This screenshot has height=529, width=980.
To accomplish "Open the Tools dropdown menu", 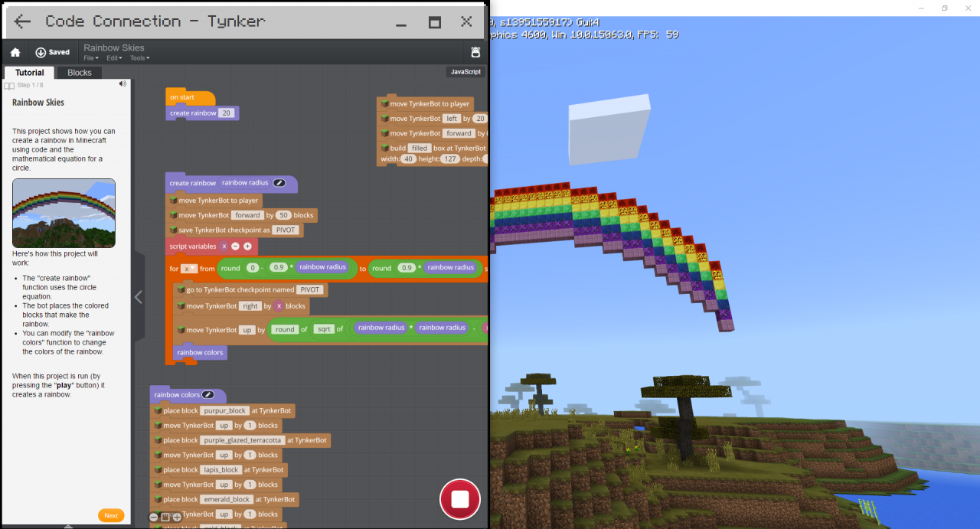I will (x=139, y=58).
